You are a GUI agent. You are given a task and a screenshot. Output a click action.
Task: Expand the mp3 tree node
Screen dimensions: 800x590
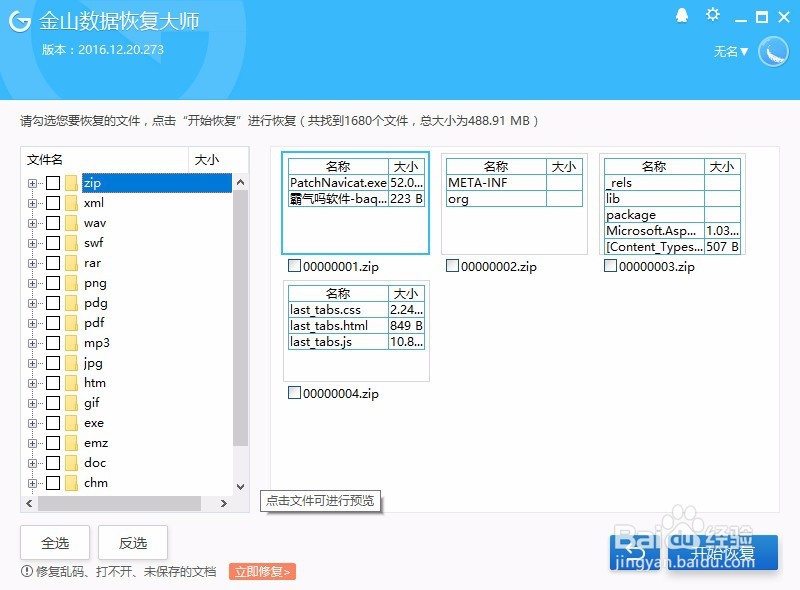coord(33,343)
